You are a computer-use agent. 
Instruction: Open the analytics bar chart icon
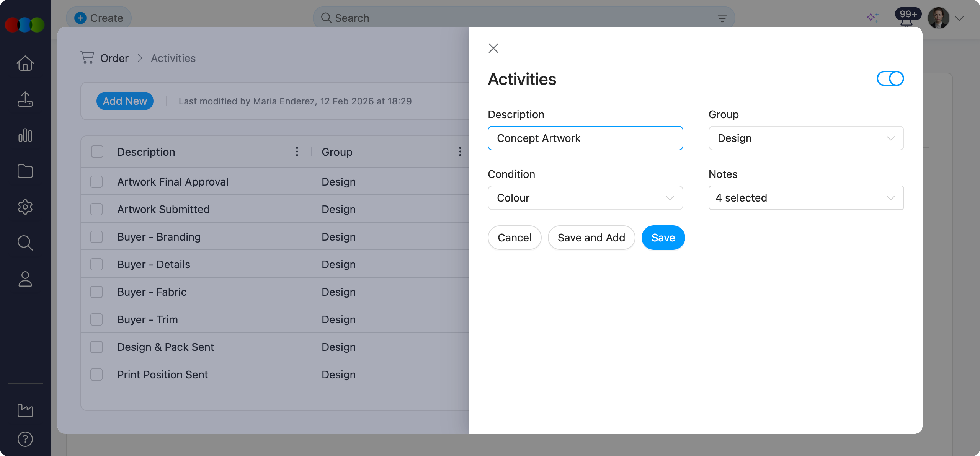tap(25, 135)
